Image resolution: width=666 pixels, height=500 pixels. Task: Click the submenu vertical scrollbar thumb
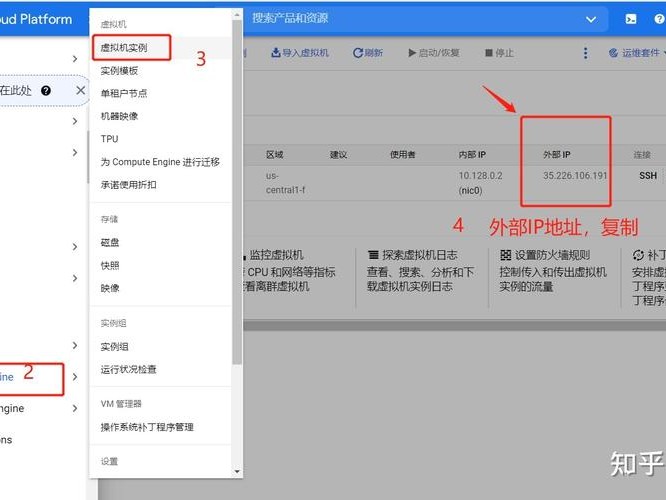point(237,192)
